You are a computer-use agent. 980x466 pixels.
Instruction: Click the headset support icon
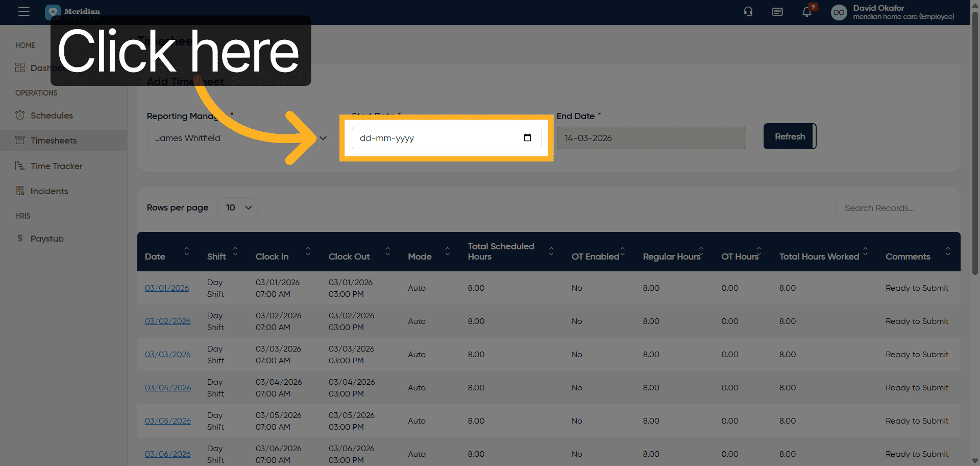point(748,12)
